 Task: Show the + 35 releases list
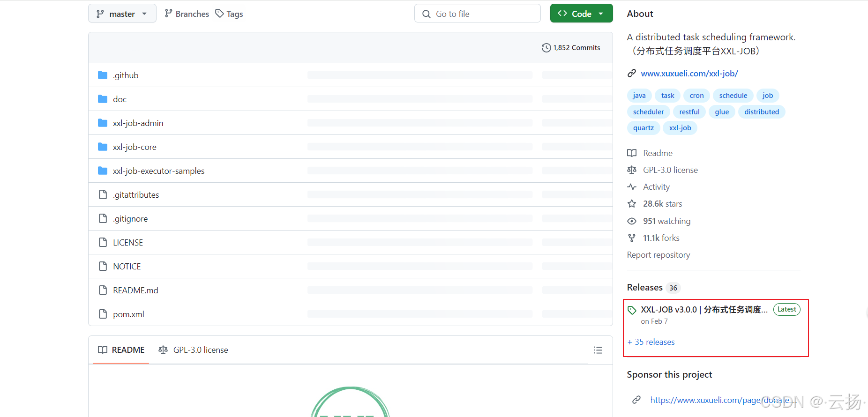tap(651, 342)
